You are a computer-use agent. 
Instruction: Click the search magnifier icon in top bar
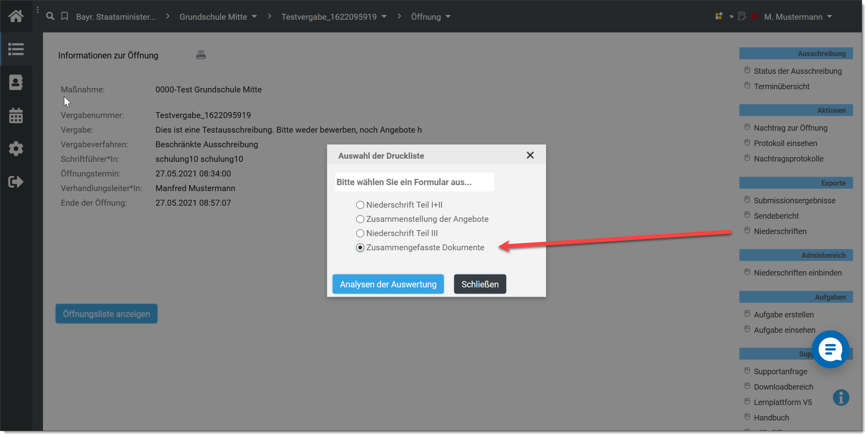[x=50, y=16]
